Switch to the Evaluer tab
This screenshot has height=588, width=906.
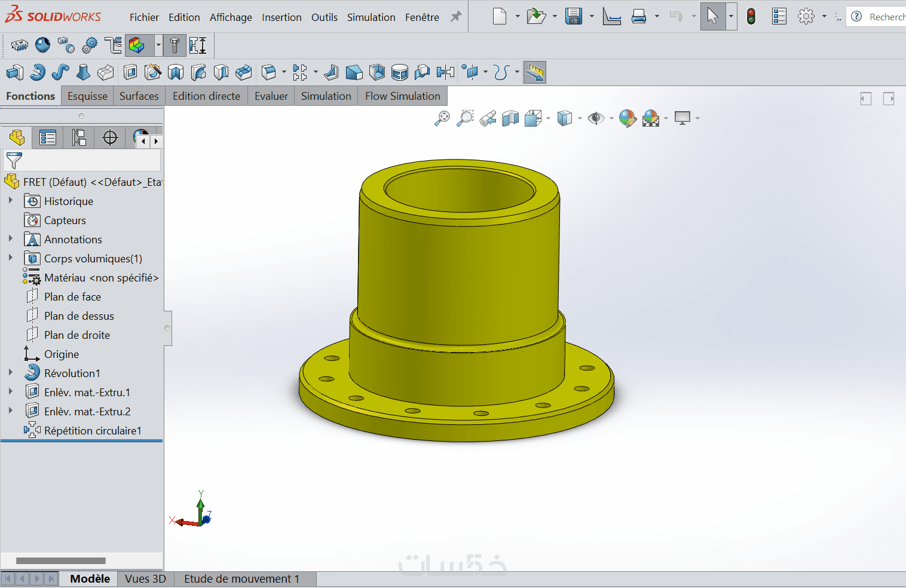coord(271,96)
